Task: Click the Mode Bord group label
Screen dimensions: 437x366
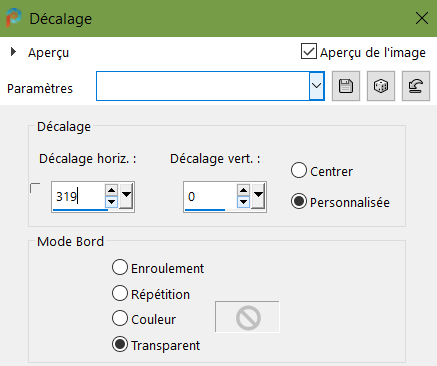Action: coord(70,241)
